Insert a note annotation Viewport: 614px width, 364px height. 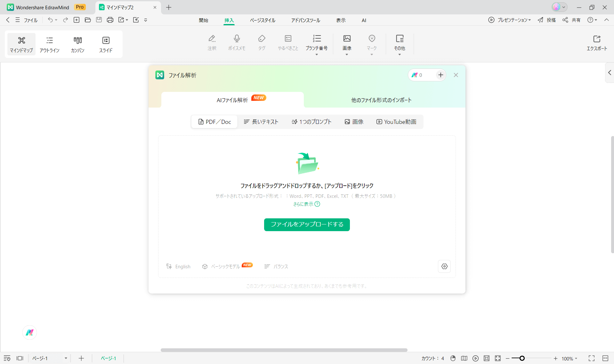click(212, 43)
